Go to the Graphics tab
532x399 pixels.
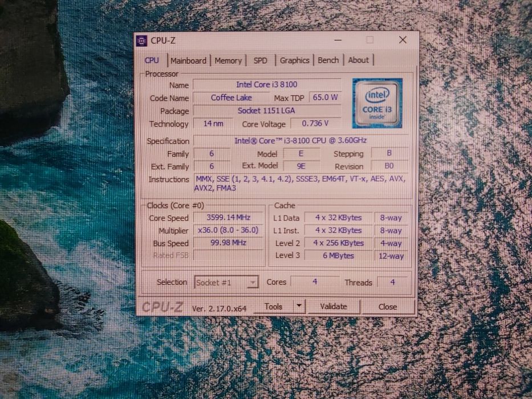[x=294, y=60]
